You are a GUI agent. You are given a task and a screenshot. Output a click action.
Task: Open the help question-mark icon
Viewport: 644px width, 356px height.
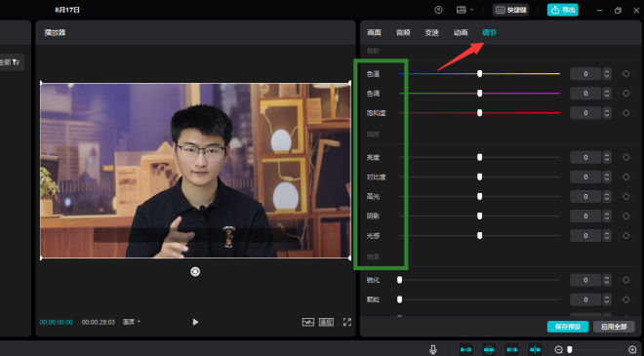click(438, 10)
